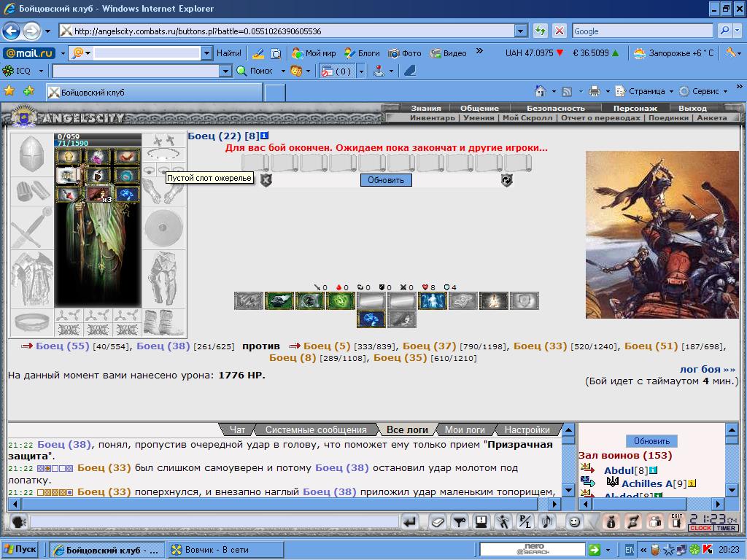Image resolution: width=747 pixels, height=560 pixels.
Task: Click the Google search box
Action: pyautogui.click(x=643, y=31)
